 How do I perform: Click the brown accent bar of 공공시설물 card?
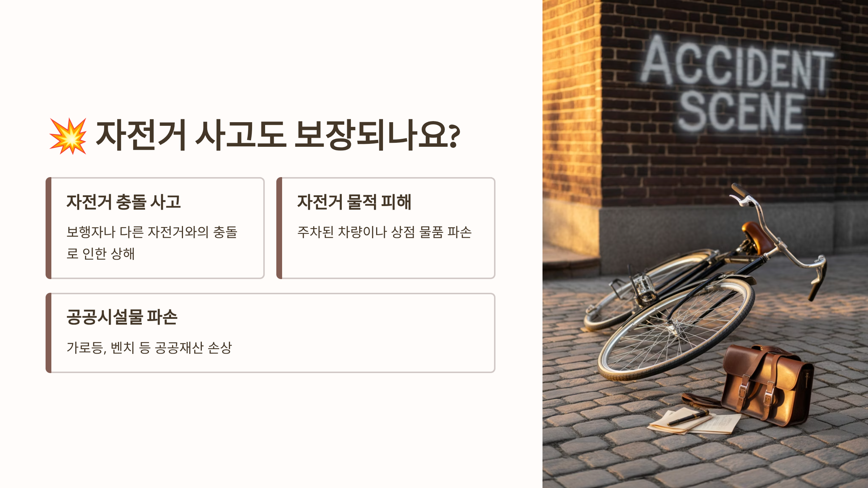tap(48, 333)
